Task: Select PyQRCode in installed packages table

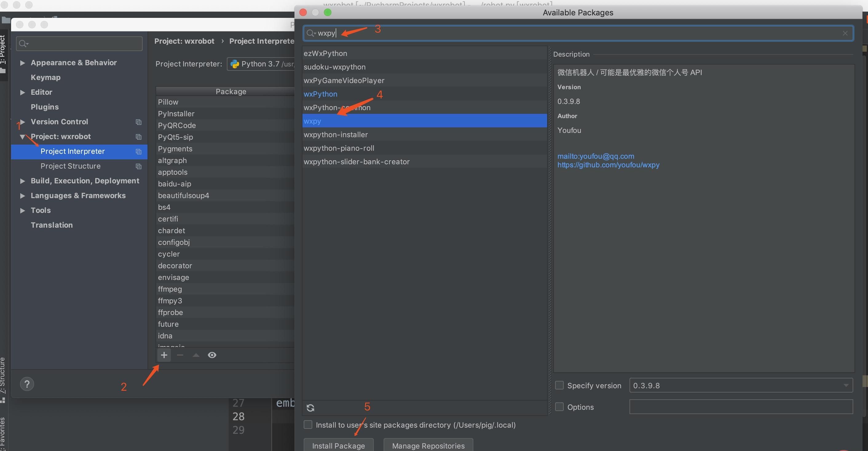Action: pos(225,126)
